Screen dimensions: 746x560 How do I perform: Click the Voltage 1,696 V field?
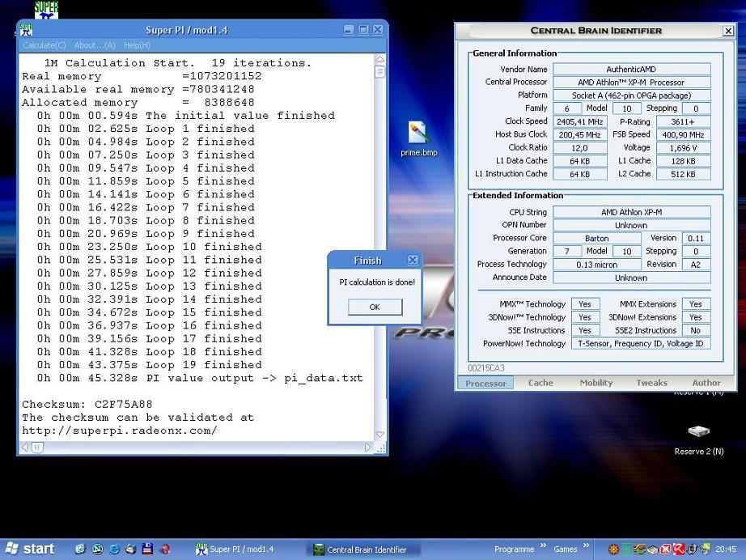tap(683, 148)
